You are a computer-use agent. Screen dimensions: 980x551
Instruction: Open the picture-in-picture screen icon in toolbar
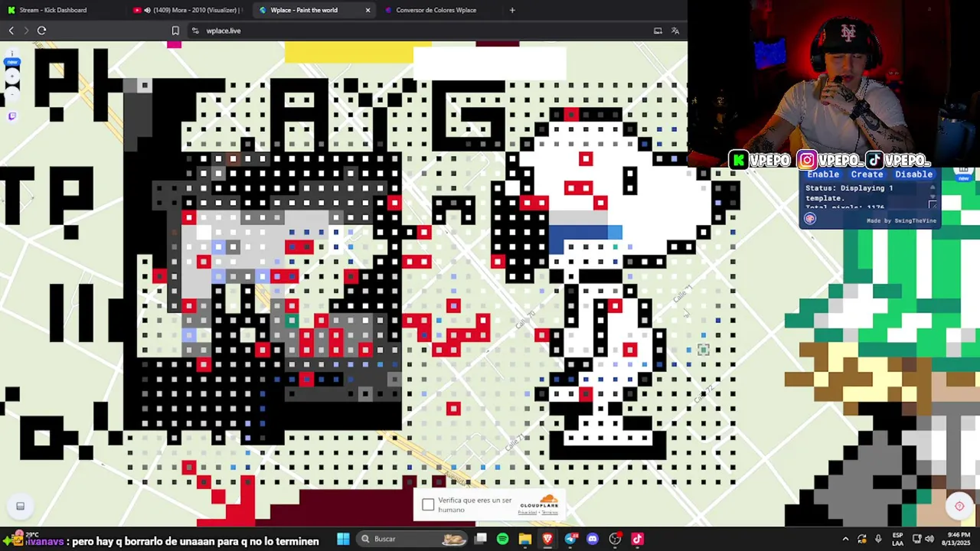(x=658, y=31)
